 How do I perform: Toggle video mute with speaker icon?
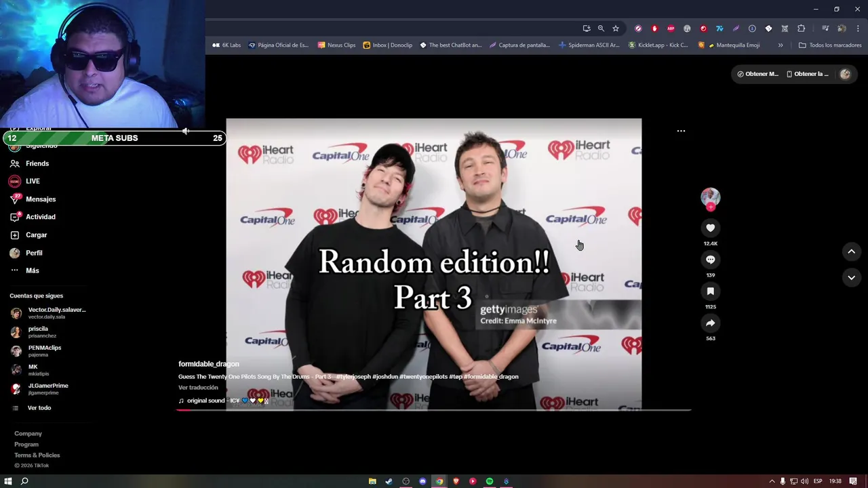click(185, 131)
